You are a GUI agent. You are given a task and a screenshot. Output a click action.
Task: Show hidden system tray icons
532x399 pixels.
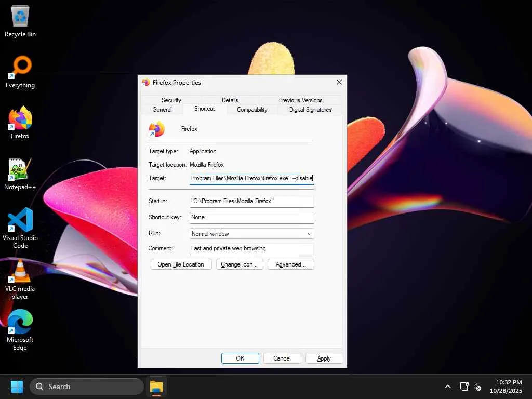point(448,387)
